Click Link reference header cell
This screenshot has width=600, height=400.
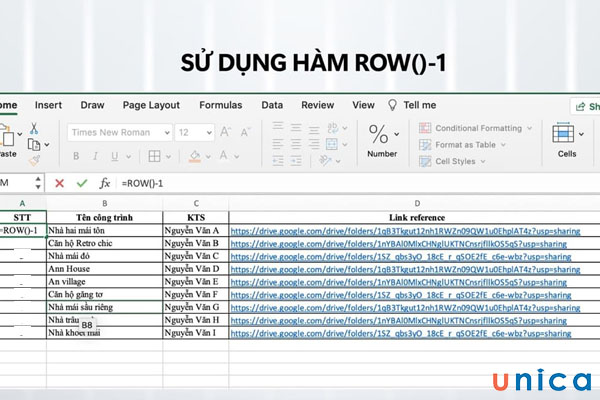pos(414,217)
